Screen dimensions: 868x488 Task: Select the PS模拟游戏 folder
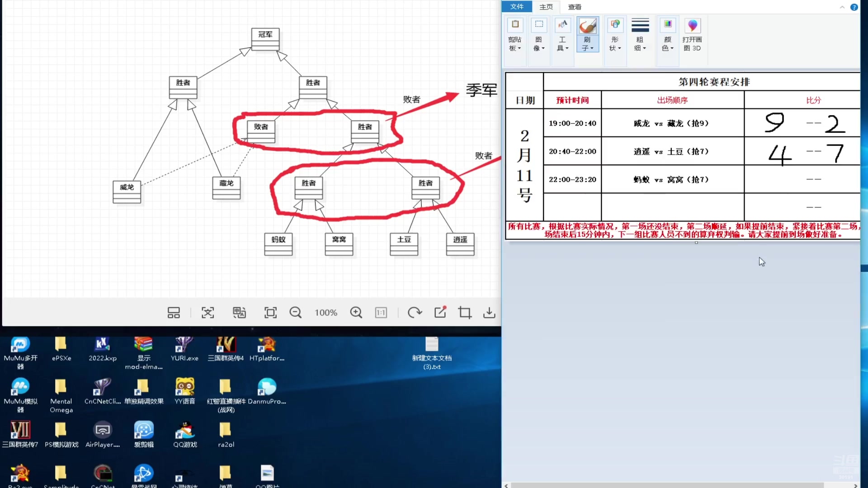pyautogui.click(x=61, y=434)
